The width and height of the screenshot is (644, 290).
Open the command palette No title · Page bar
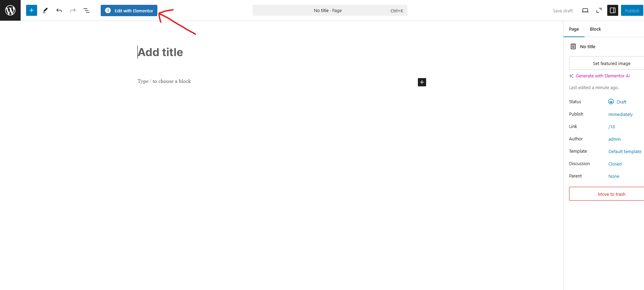330,10
